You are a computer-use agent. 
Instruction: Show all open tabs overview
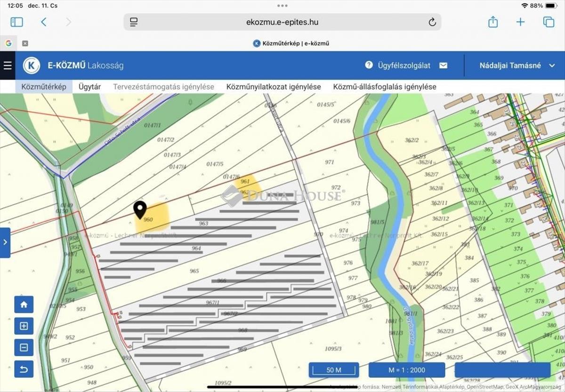point(548,22)
